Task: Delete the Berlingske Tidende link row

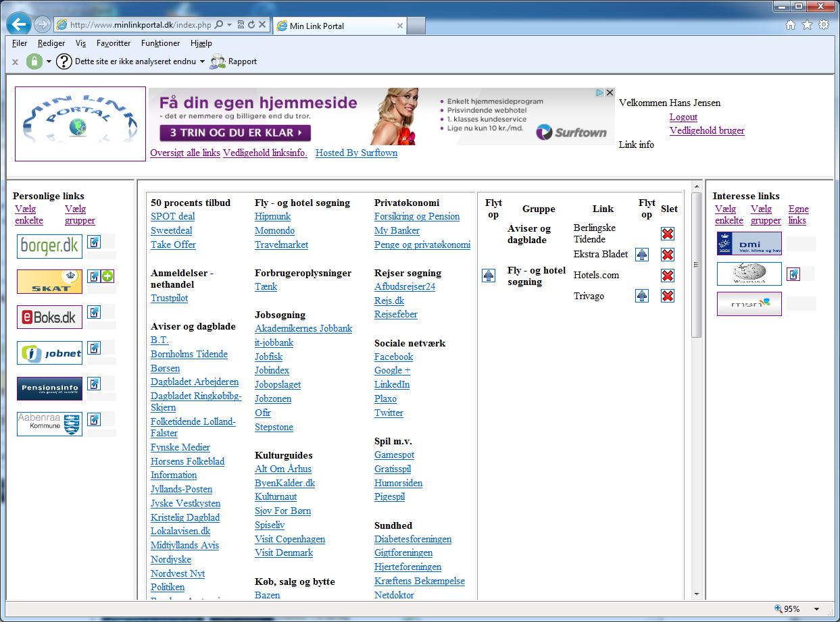Action: [668, 234]
